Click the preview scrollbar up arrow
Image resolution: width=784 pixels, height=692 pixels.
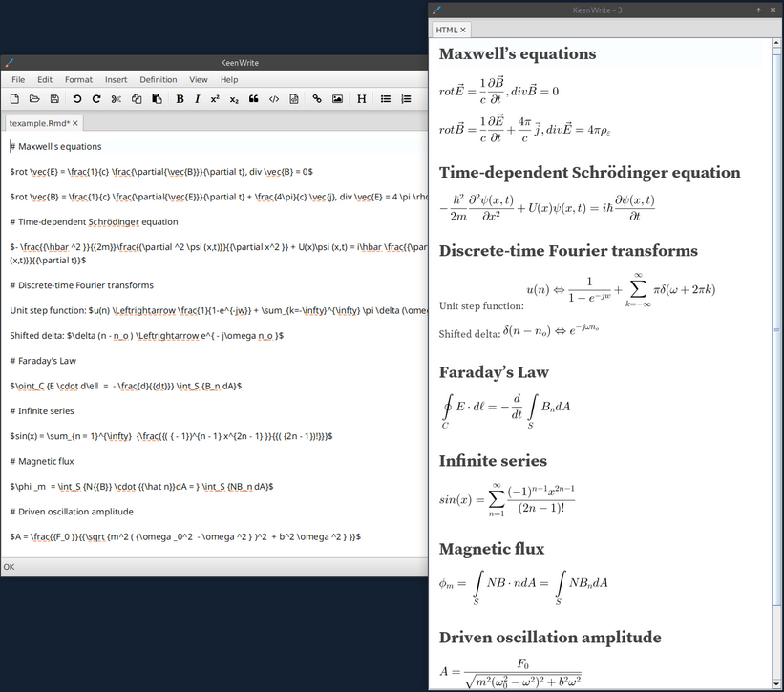click(x=776, y=44)
